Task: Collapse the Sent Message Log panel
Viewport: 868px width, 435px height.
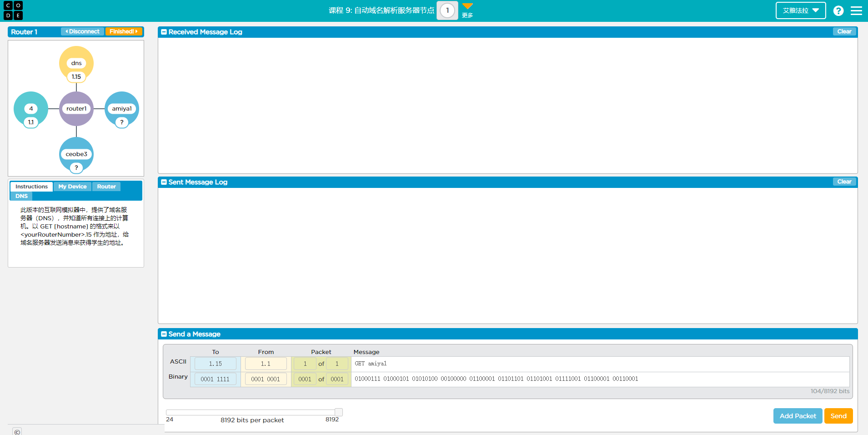Action: pos(164,182)
